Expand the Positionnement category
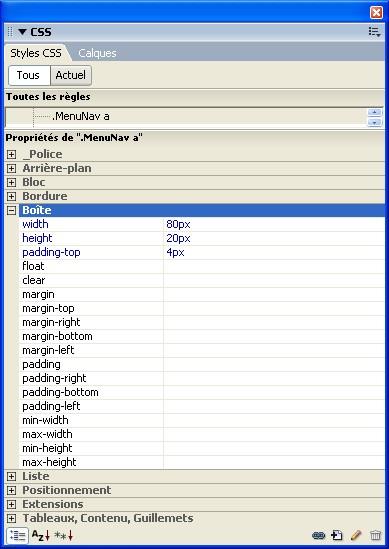 12,491
